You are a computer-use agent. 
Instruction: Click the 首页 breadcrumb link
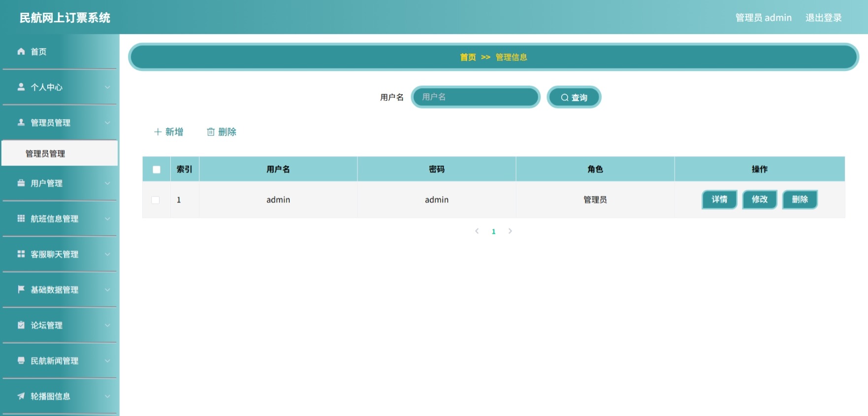pos(468,57)
